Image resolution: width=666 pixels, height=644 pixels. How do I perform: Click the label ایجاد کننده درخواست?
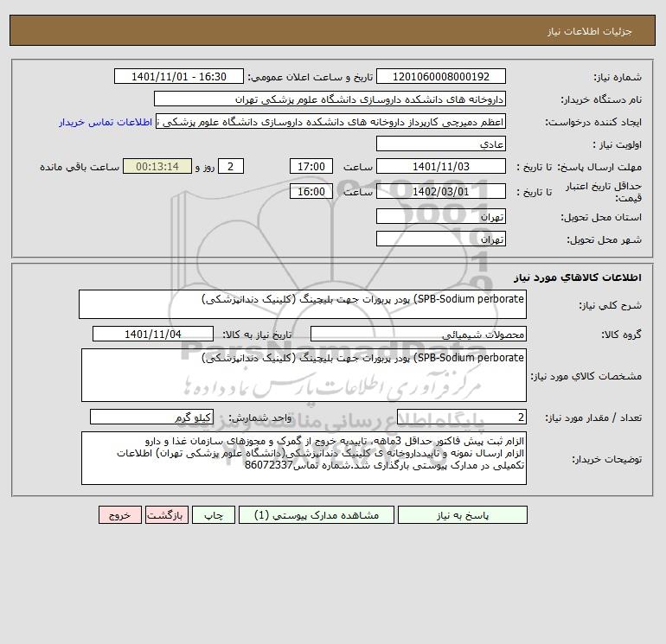(593, 122)
